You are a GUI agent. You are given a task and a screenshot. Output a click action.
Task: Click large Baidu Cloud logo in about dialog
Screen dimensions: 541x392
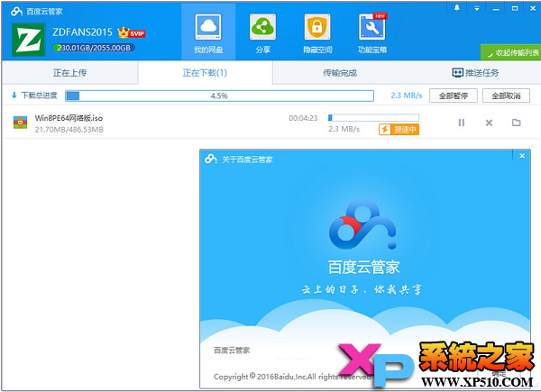(363, 223)
